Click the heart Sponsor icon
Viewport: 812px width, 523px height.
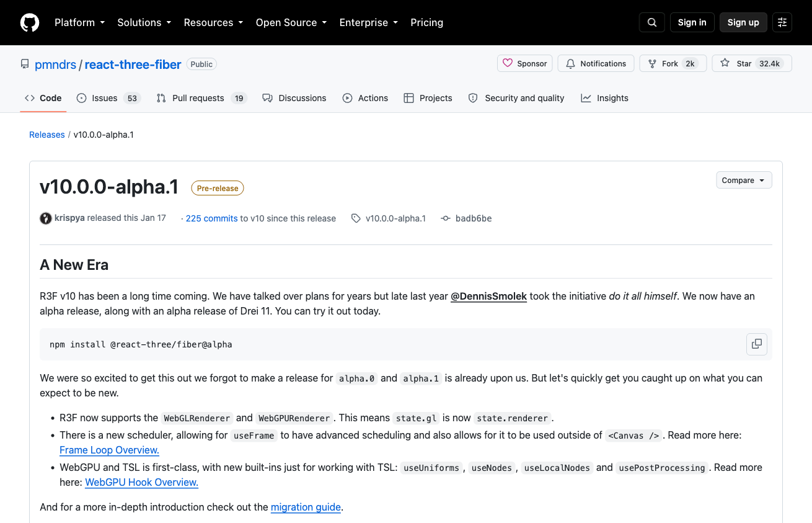click(x=508, y=63)
